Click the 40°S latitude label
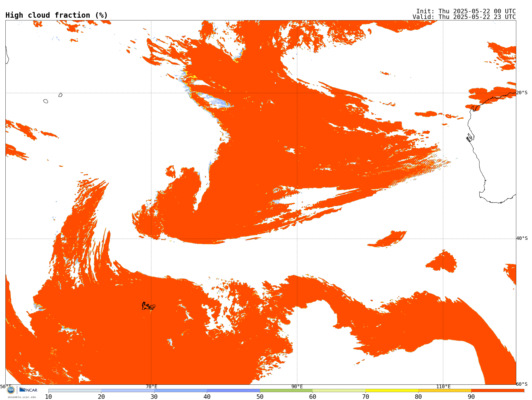 tap(522, 238)
